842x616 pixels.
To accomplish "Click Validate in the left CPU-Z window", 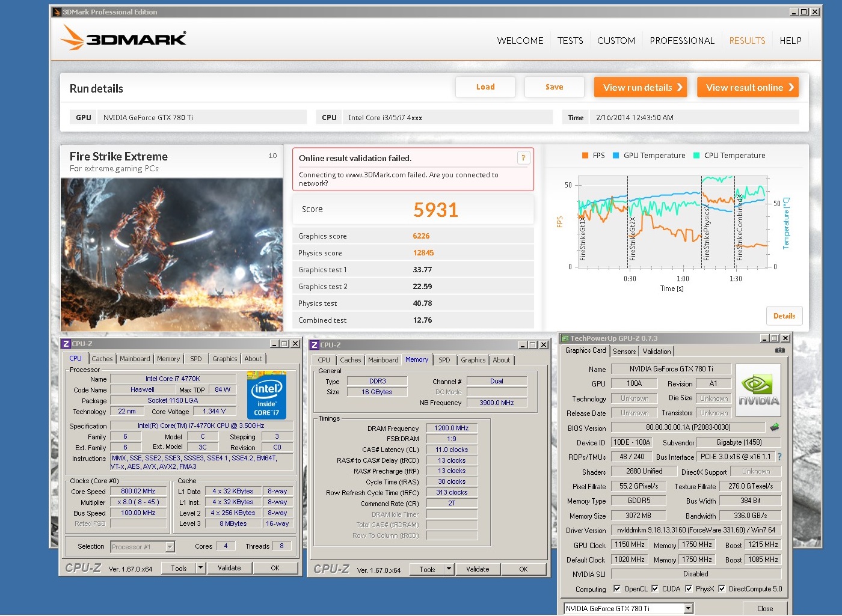I will click(x=229, y=568).
